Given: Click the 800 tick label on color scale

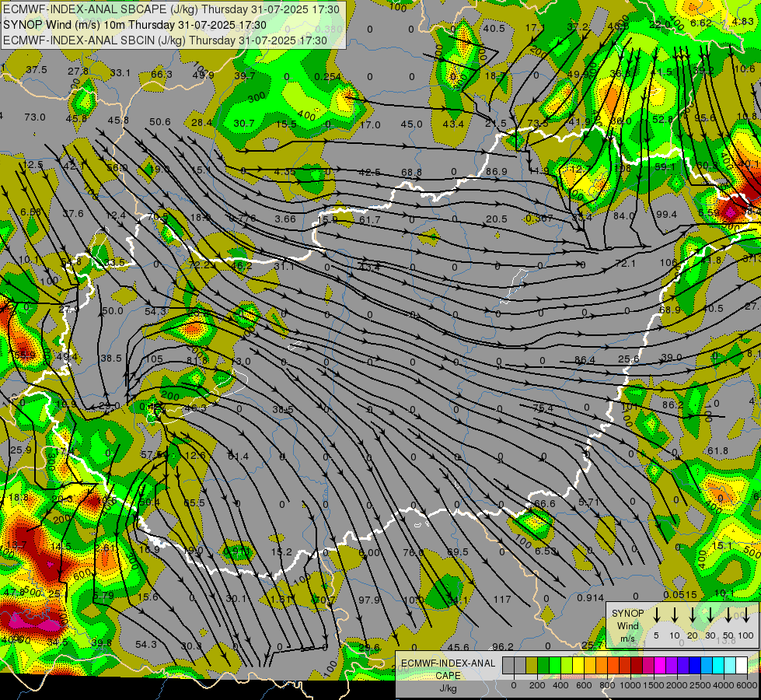Looking at the screenshot, I should pos(607,685).
